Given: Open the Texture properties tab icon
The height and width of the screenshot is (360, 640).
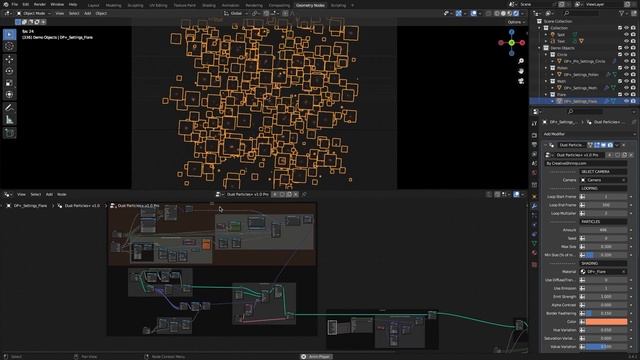Looking at the screenshot, I should pos(534,265).
